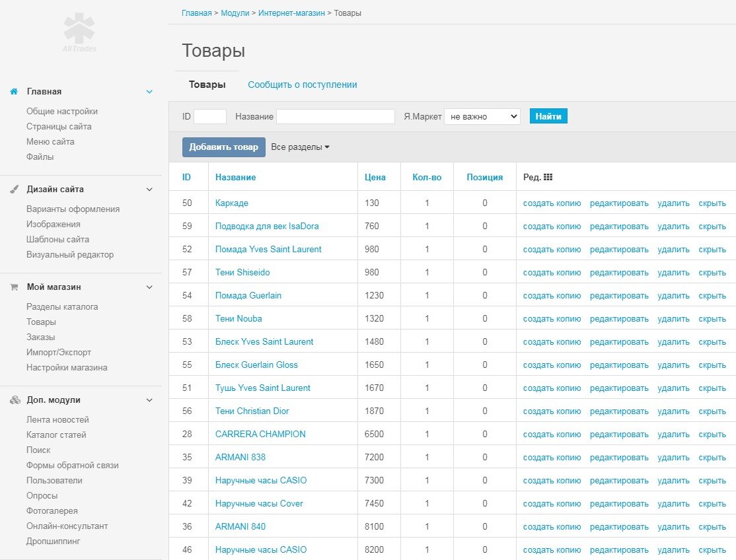Click редактировать for Тени Shiseido
Screen dimensions: 736x560
[619, 273]
